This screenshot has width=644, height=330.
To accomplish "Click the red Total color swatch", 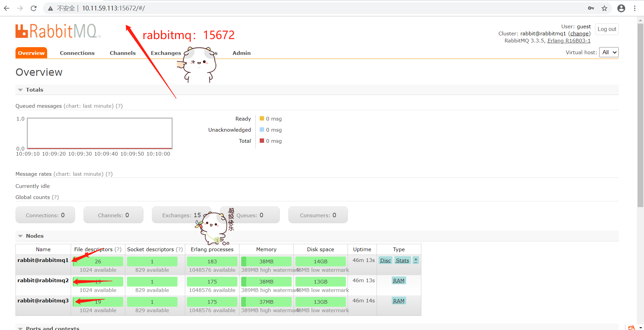I will point(262,141).
